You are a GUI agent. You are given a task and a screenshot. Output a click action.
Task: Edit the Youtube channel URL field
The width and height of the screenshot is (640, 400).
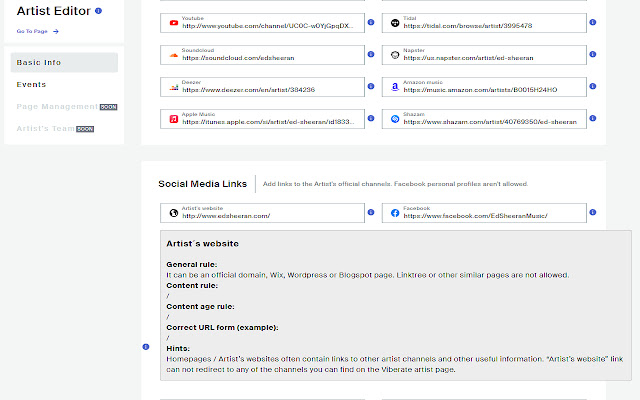pos(262,23)
